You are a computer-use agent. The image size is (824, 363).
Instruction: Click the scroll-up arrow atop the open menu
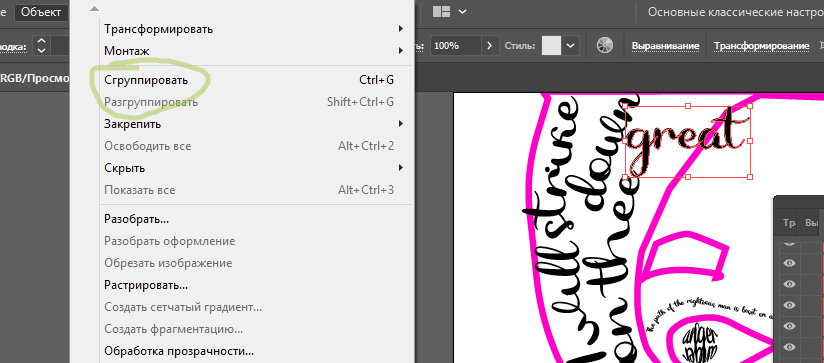point(94,8)
